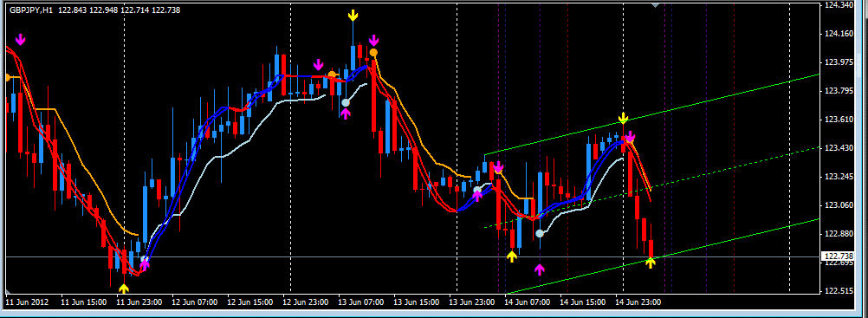The image size is (868, 318).
Task: Click time label 12 Jun 07:00
Action: tap(194, 302)
